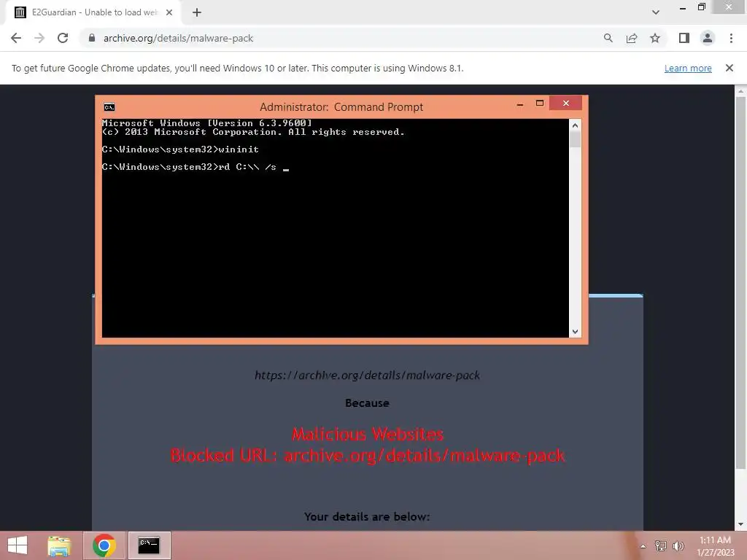
Task: Click the wininit command line
Action: click(181, 149)
